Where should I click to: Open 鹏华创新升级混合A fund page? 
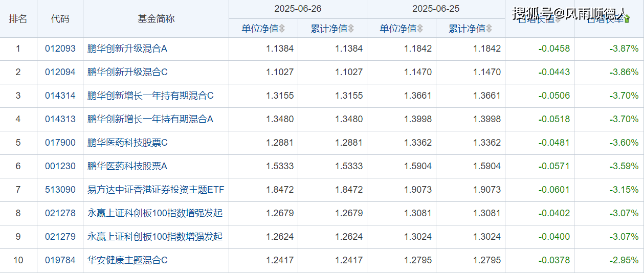[127, 49]
